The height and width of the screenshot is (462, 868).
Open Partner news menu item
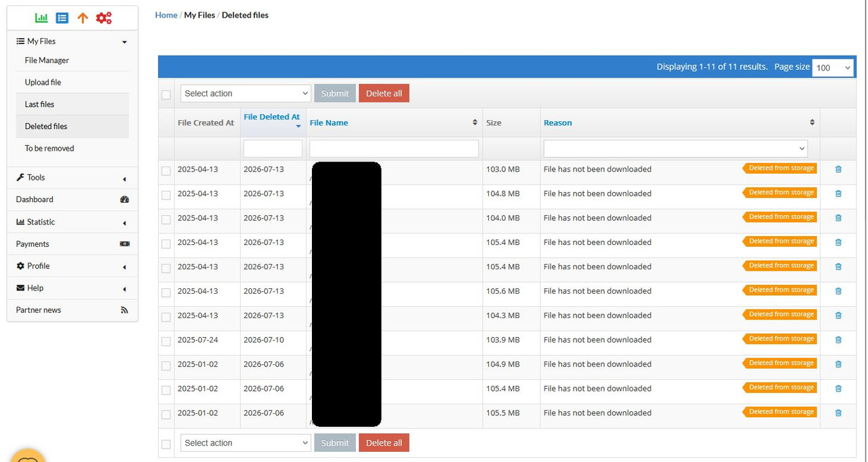click(x=73, y=310)
